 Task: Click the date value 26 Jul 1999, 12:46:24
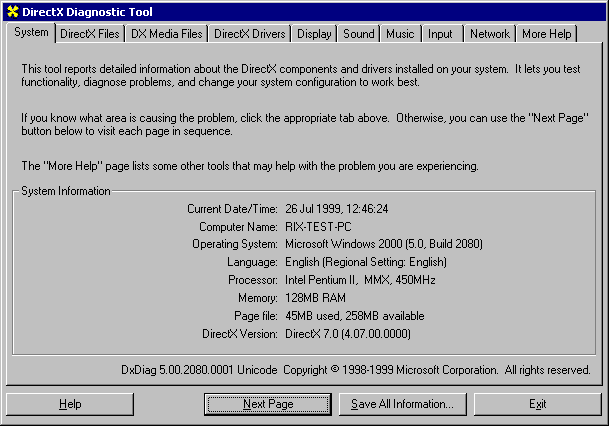click(337, 209)
